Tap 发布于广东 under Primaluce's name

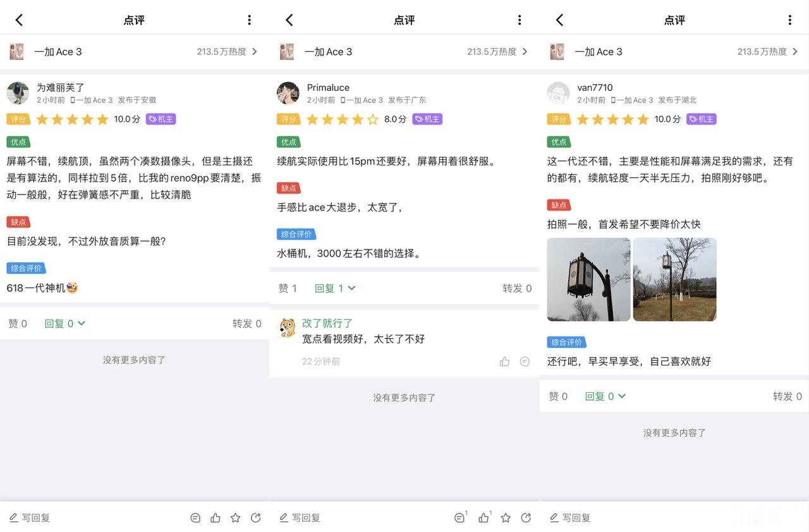407,100
